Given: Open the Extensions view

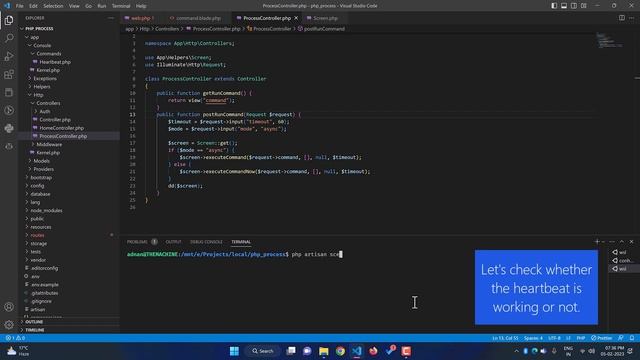Looking at the screenshot, I should coord(9,74).
